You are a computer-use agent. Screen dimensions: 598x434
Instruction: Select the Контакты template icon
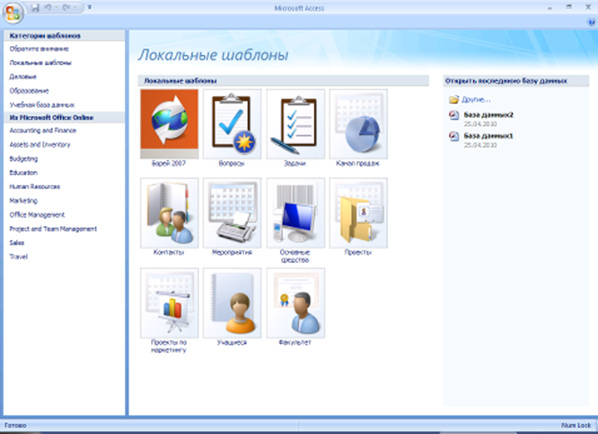169,213
